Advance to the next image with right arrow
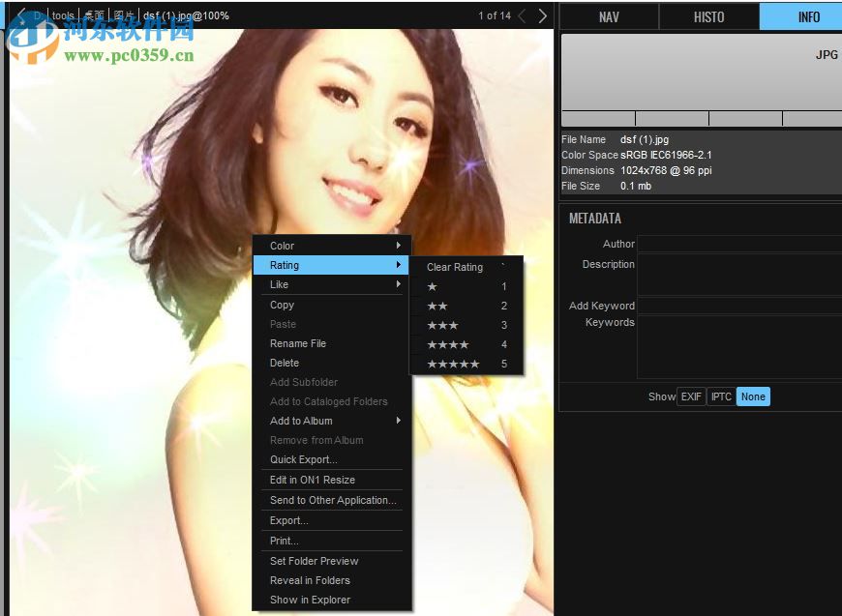The height and width of the screenshot is (616, 842). [542, 15]
